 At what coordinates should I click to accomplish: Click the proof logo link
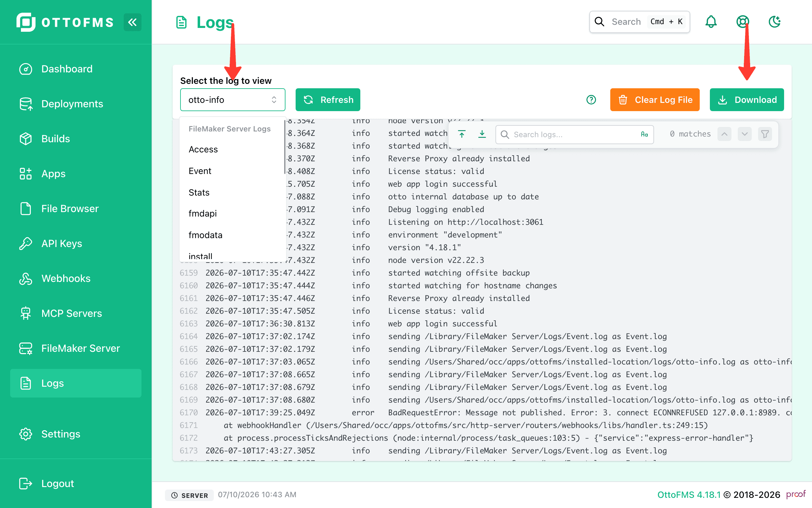click(x=796, y=494)
